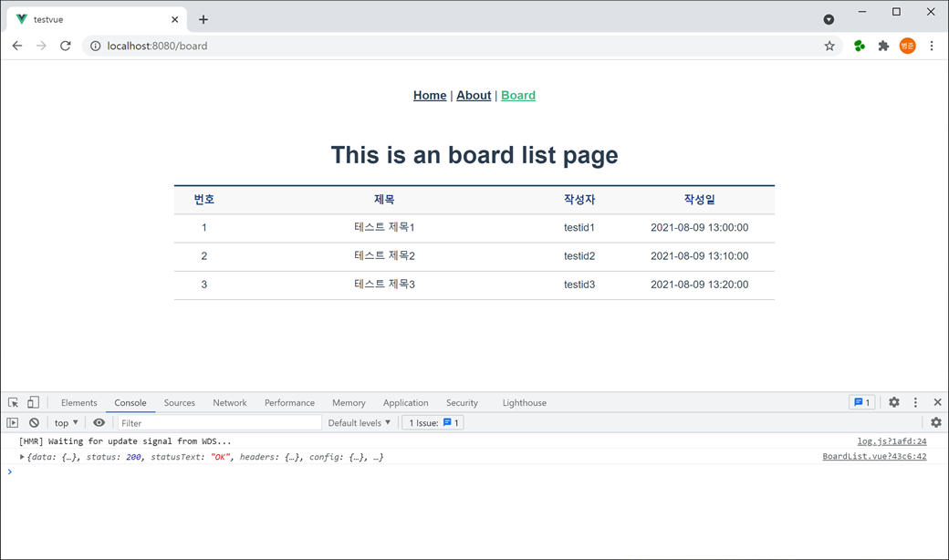Click the '작성일' column header
This screenshot has height=560, width=949.
click(x=700, y=200)
